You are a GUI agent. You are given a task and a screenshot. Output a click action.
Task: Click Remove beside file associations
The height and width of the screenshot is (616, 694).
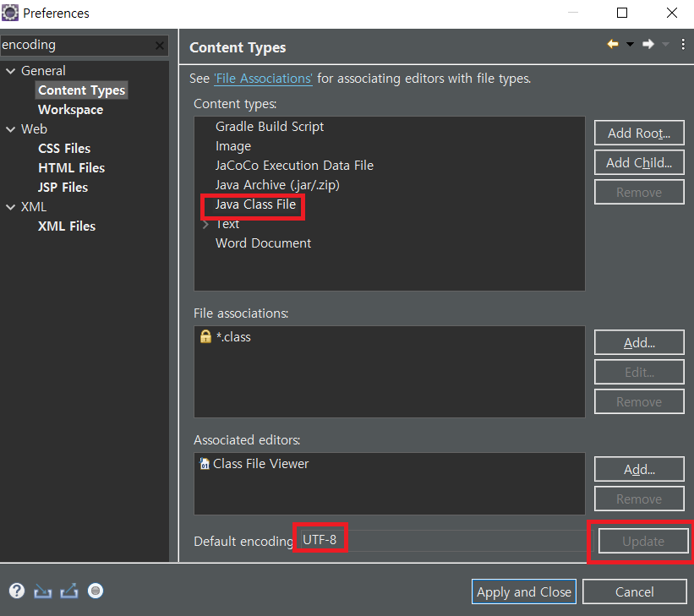639,402
